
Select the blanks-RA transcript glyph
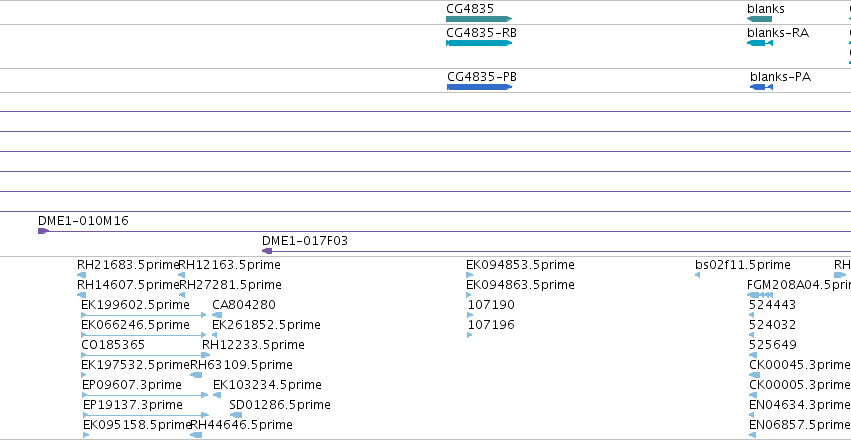coord(760,43)
